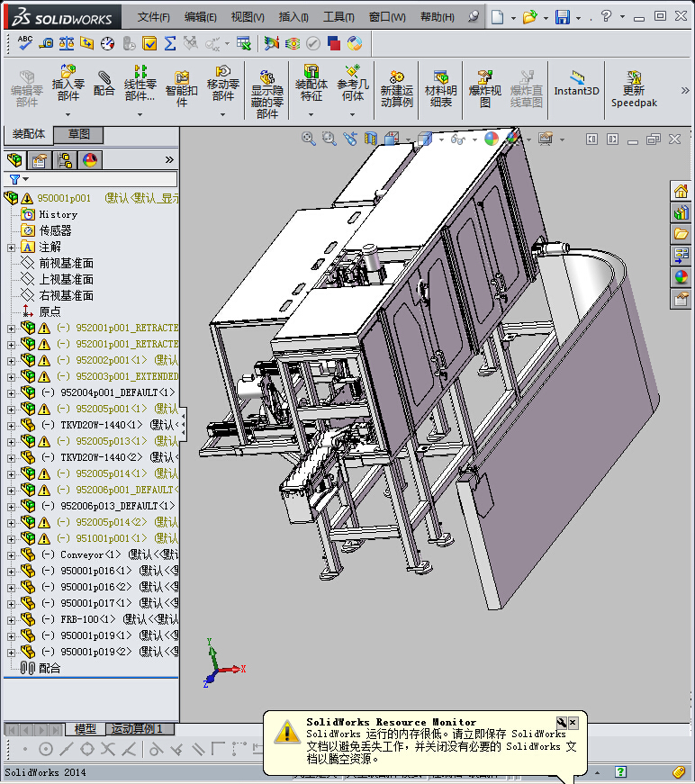Screen dimensions: 695x784
Task: Click the Linear Component Pattern tool
Action: (140, 84)
